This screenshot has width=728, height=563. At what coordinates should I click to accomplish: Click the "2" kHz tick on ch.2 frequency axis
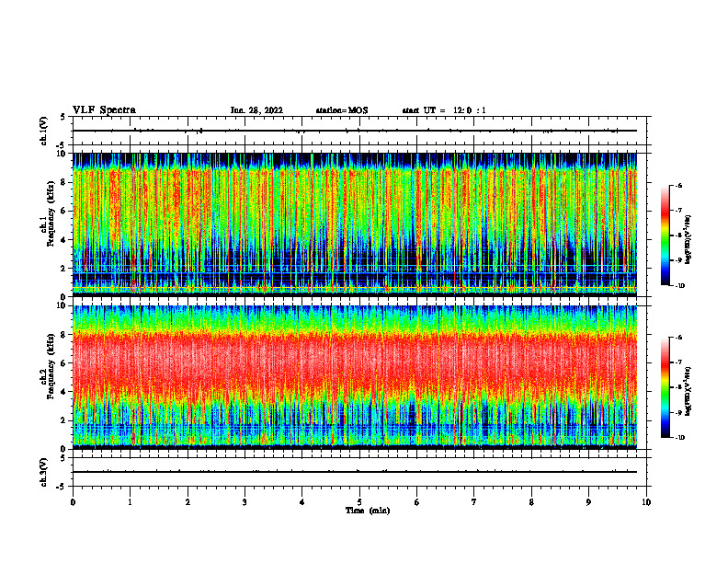point(64,420)
